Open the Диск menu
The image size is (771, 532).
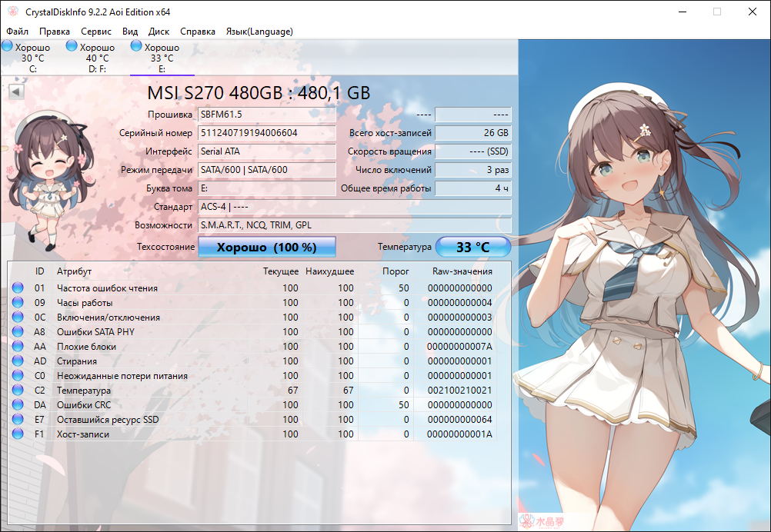tap(159, 32)
